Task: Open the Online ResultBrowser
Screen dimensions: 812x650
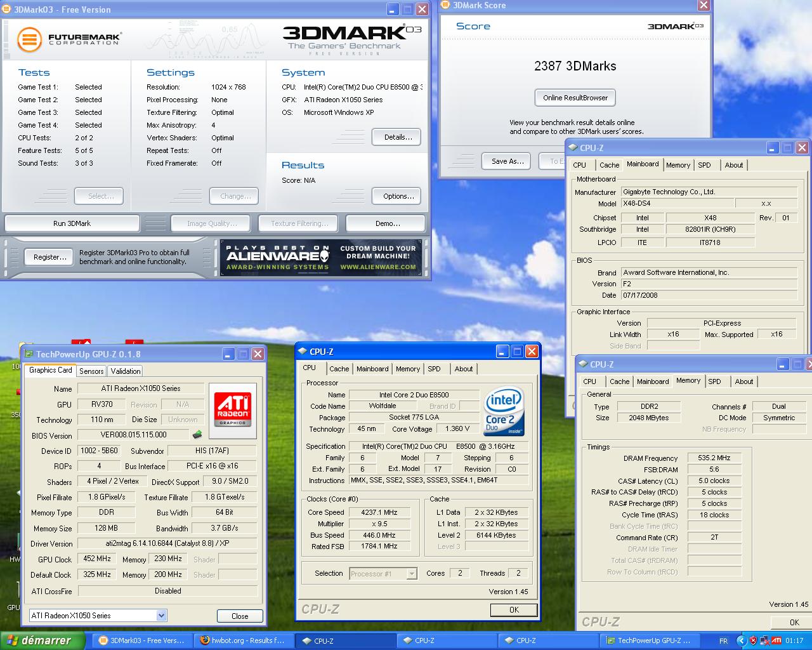Action: tap(575, 98)
